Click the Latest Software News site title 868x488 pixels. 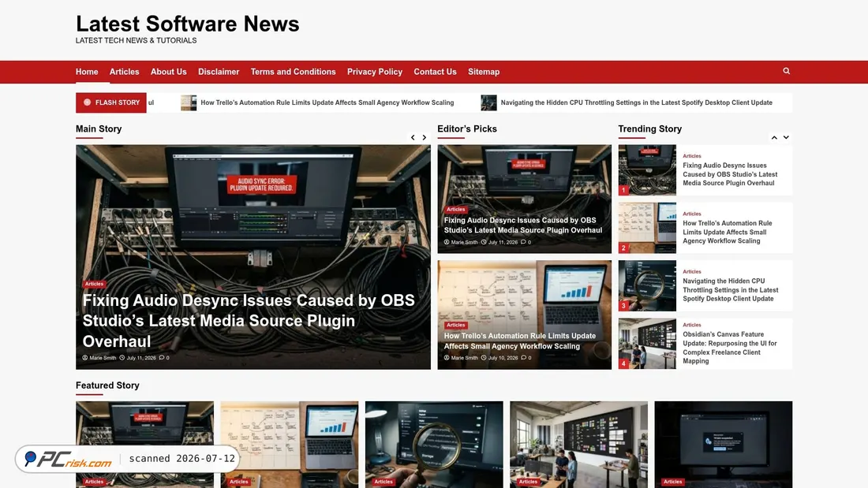[x=188, y=24]
